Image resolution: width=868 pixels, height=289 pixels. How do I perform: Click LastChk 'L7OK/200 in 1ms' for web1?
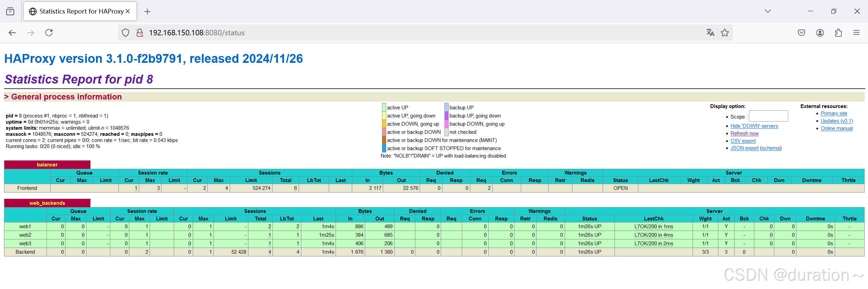(654, 227)
